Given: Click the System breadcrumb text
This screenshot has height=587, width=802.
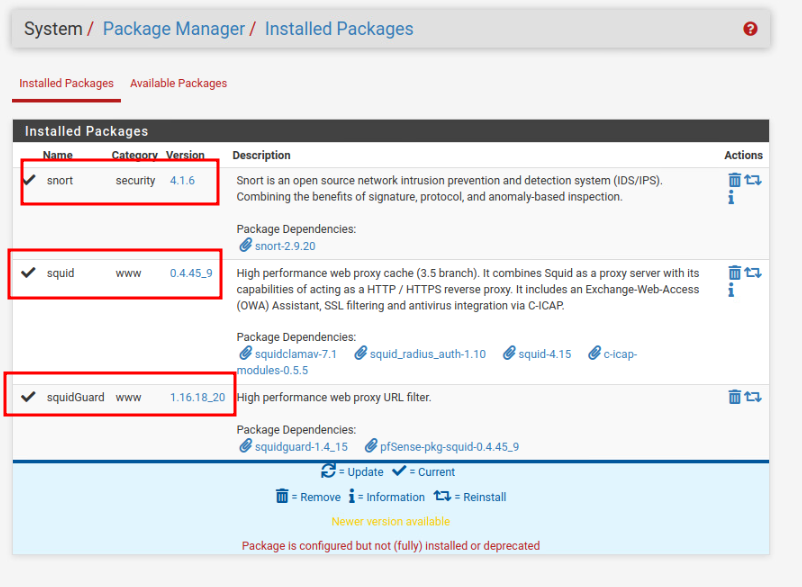Looking at the screenshot, I should coord(53,29).
